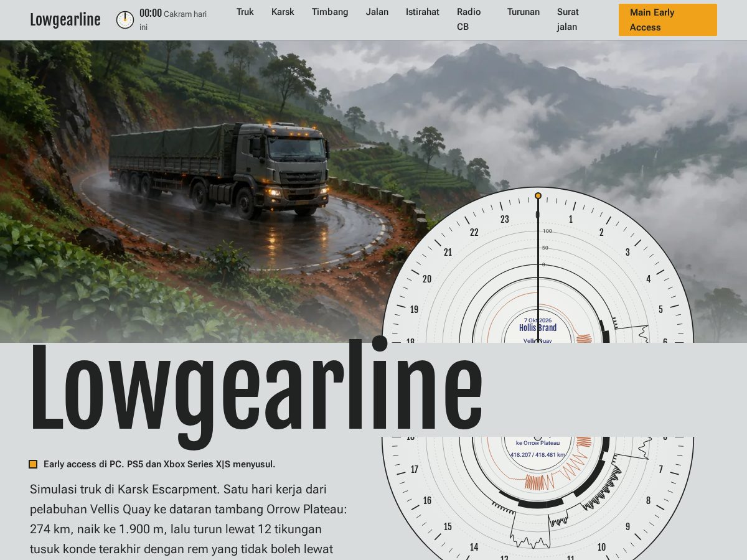Screen dimensions: 747x560
Task: Click hour label 23 on the dial
Action: pyautogui.click(x=505, y=219)
